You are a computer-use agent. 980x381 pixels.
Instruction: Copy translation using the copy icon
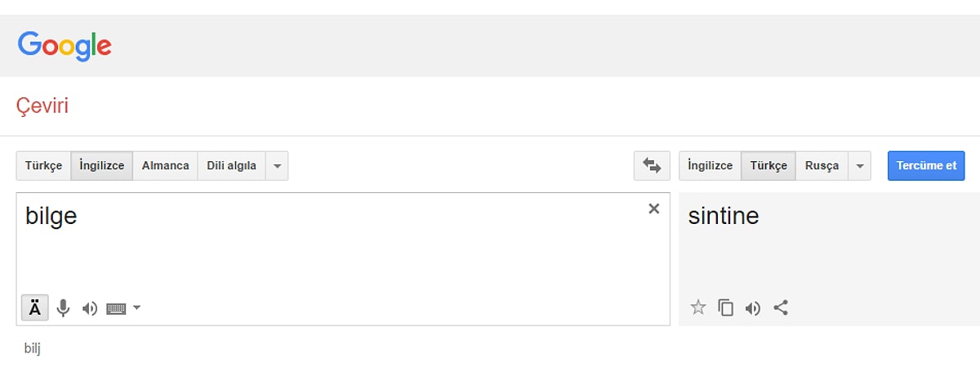click(x=725, y=308)
